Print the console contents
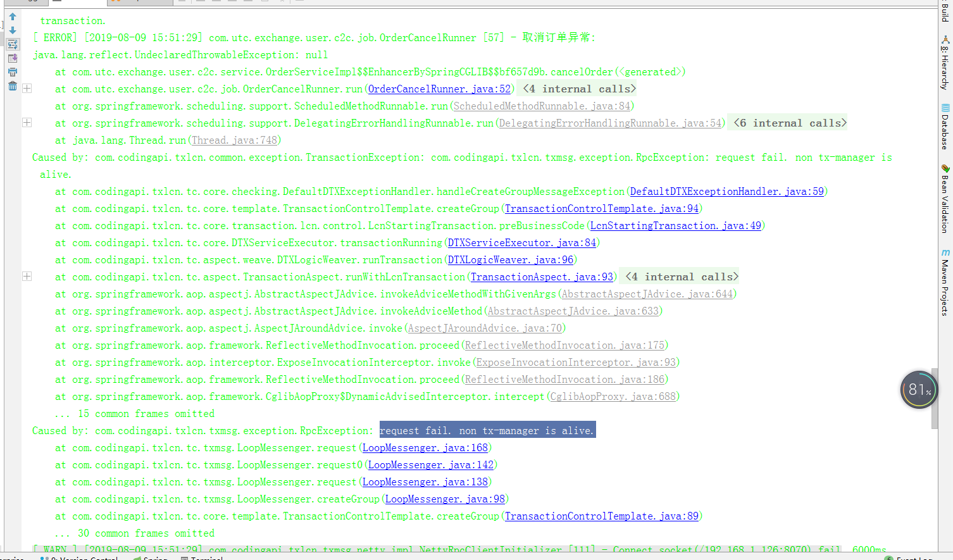953x560 pixels. coord(12,72)
